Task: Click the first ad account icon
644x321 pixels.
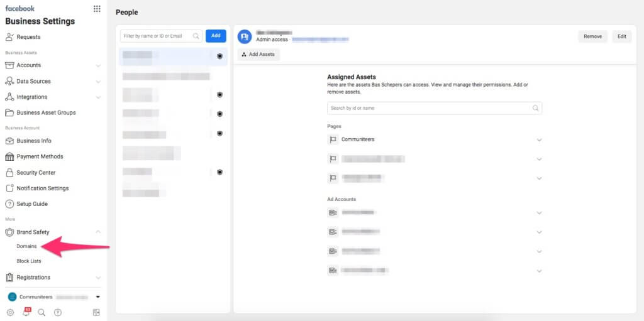Action: [x=333, y=213]
